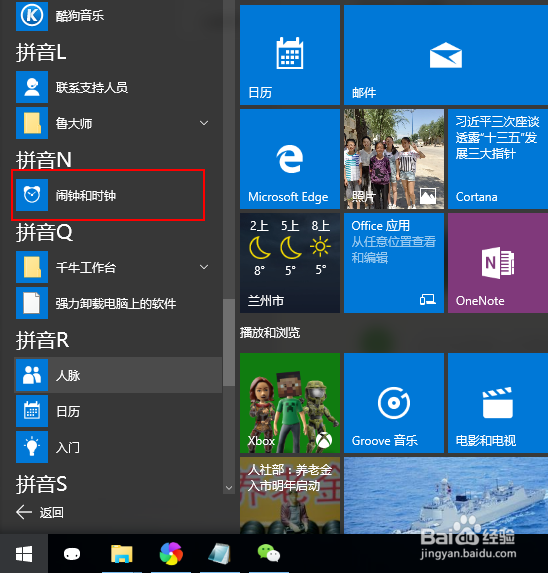Expand the 鲁大师 folder chevron
The height and width of the screenshot is (573, 548).
coord(204,123)
